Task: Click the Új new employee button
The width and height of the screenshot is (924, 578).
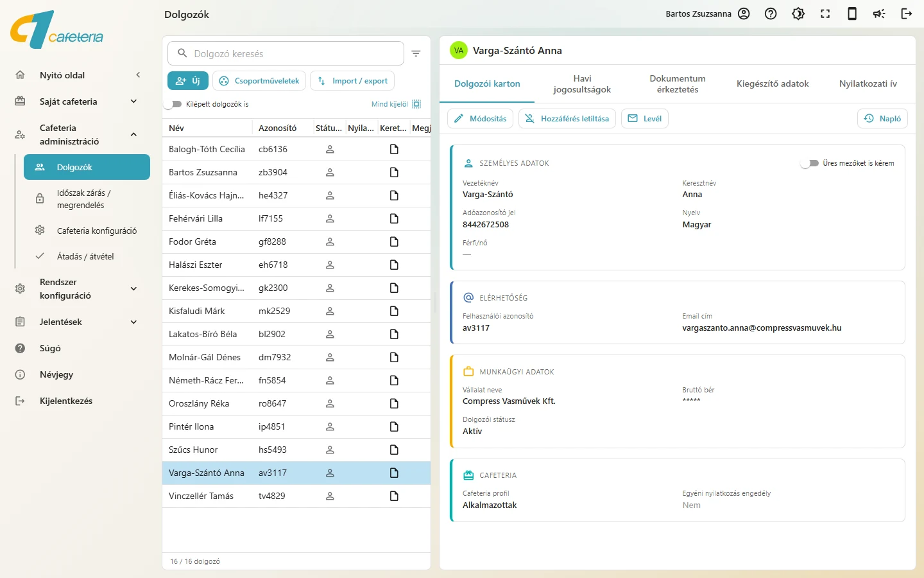Action: 188,81
